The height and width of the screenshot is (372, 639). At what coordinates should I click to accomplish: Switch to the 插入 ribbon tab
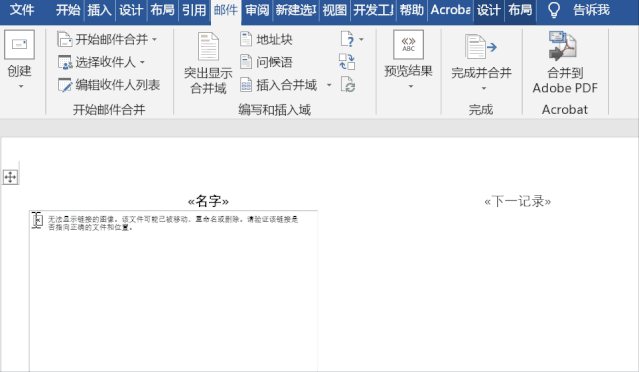[99, 10]
